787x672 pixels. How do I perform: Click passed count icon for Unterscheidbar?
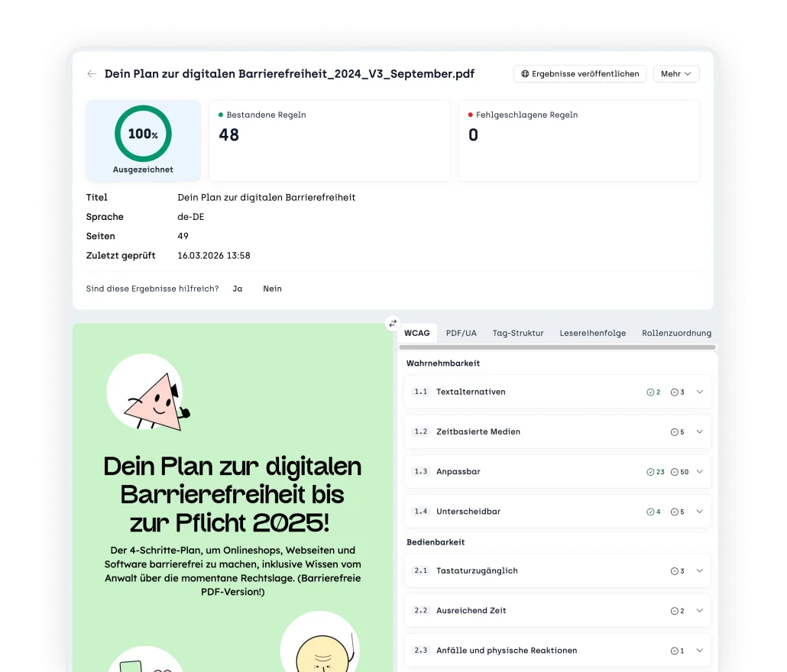coord(650,512)
